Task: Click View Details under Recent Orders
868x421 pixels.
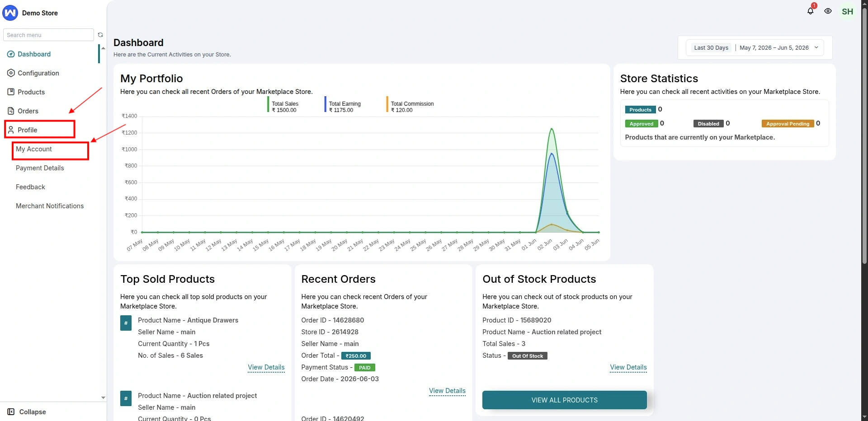Action: [447, 391]
